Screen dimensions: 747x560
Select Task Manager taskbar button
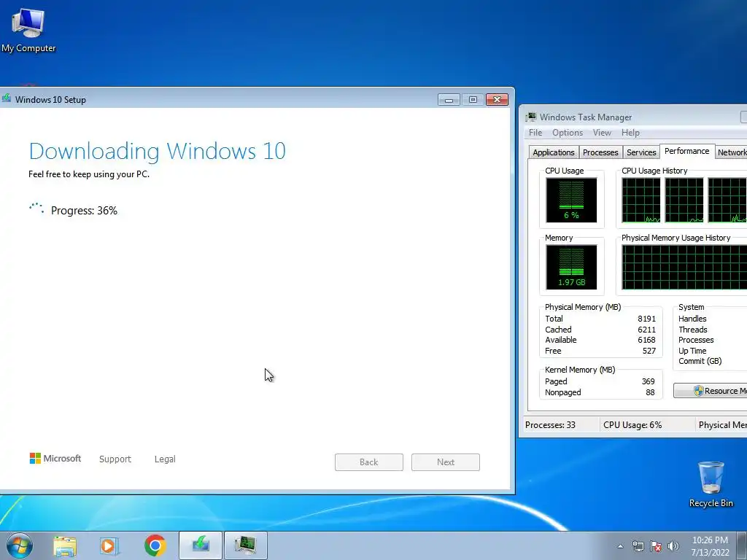coord(246,545)
